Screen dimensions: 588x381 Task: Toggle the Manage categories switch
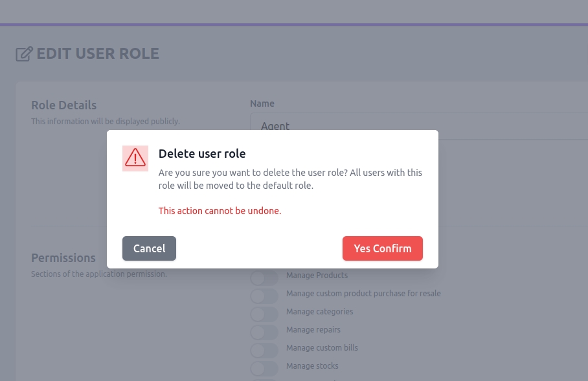[x=264, y=314]
